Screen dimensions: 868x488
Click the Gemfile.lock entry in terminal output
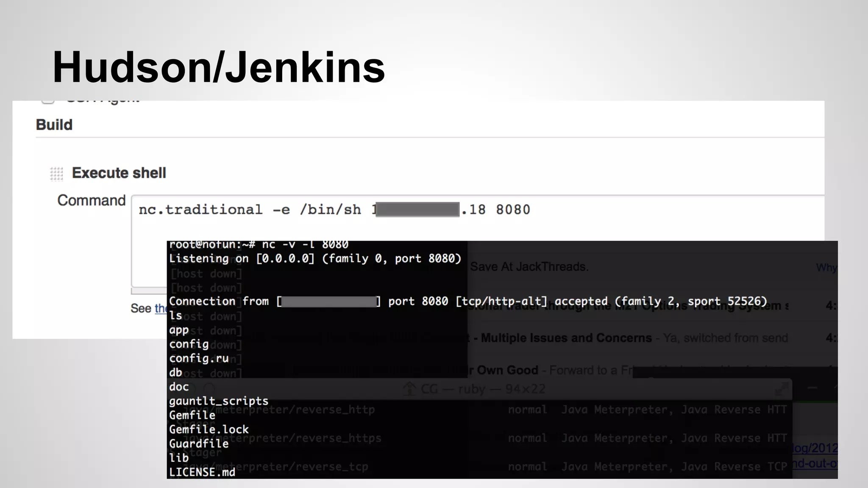pos(209,430)
